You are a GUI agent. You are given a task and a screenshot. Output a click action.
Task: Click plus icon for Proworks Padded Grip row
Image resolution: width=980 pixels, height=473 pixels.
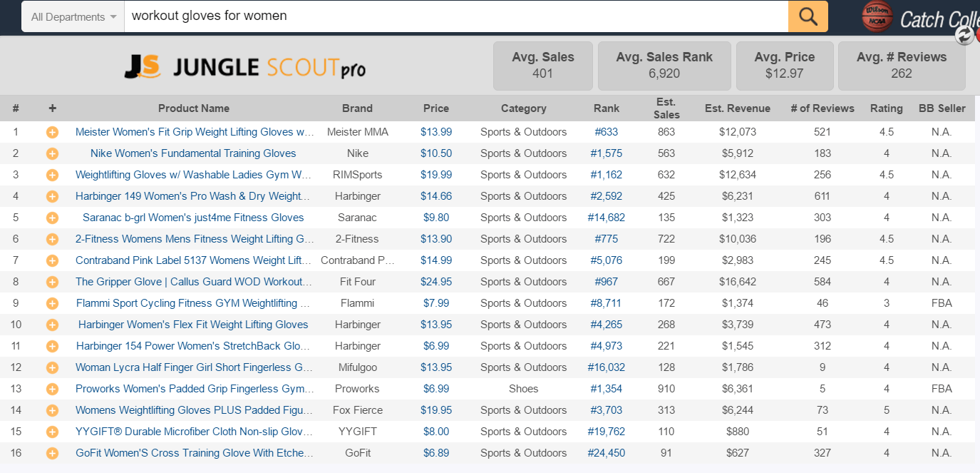click(52, 389)
